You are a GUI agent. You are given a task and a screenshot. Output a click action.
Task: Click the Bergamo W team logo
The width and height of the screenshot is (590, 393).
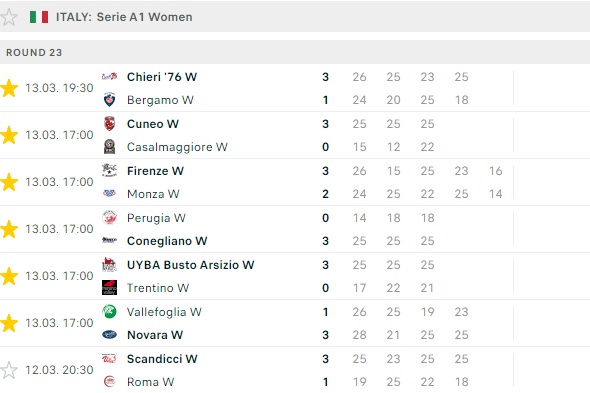coord(109,100)
